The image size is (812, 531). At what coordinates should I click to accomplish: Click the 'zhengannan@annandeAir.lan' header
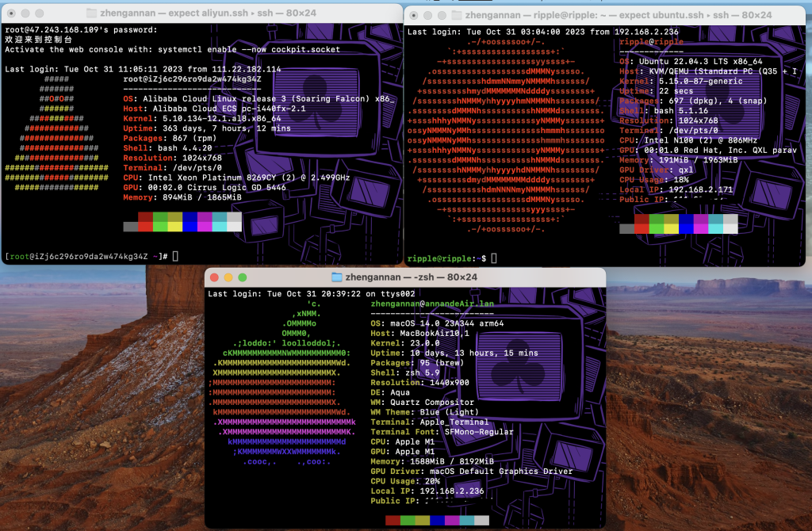tap(432, 304)
